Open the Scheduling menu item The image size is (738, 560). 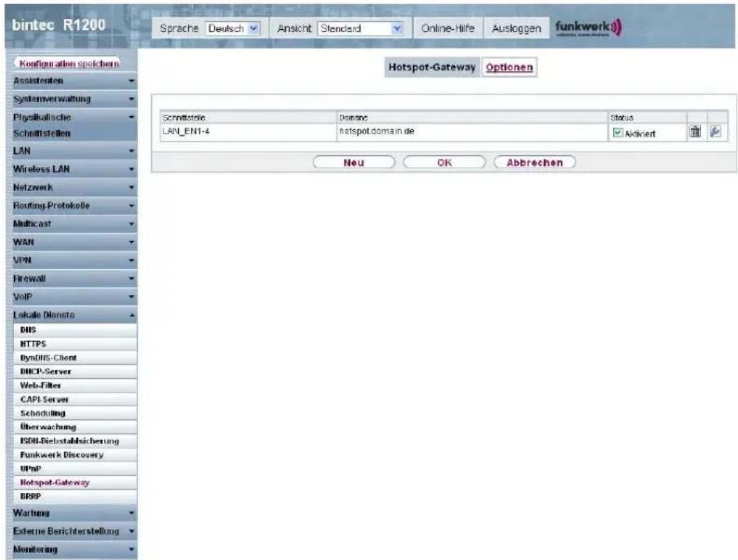coord(75,413)
